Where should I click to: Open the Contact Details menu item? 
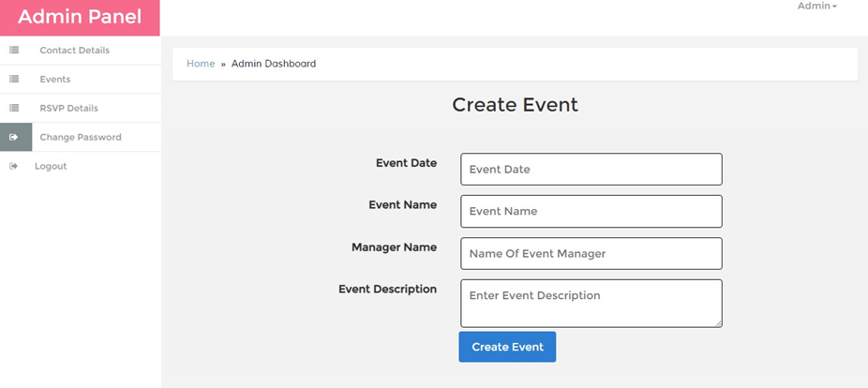point(74,51)
